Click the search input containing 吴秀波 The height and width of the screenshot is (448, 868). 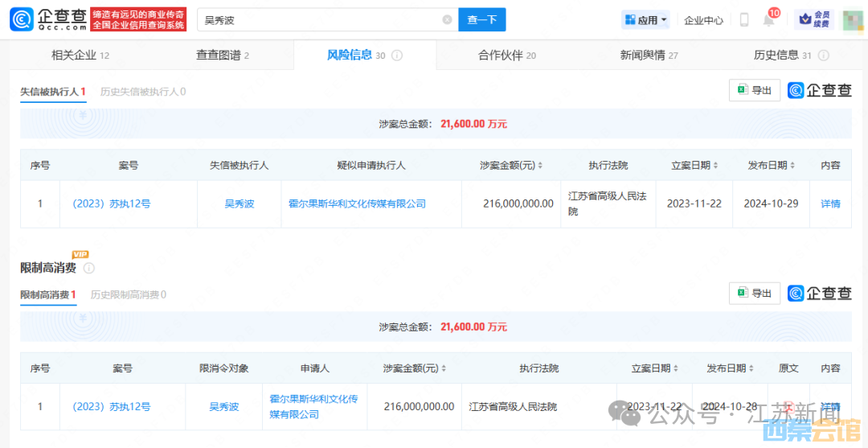321,20
